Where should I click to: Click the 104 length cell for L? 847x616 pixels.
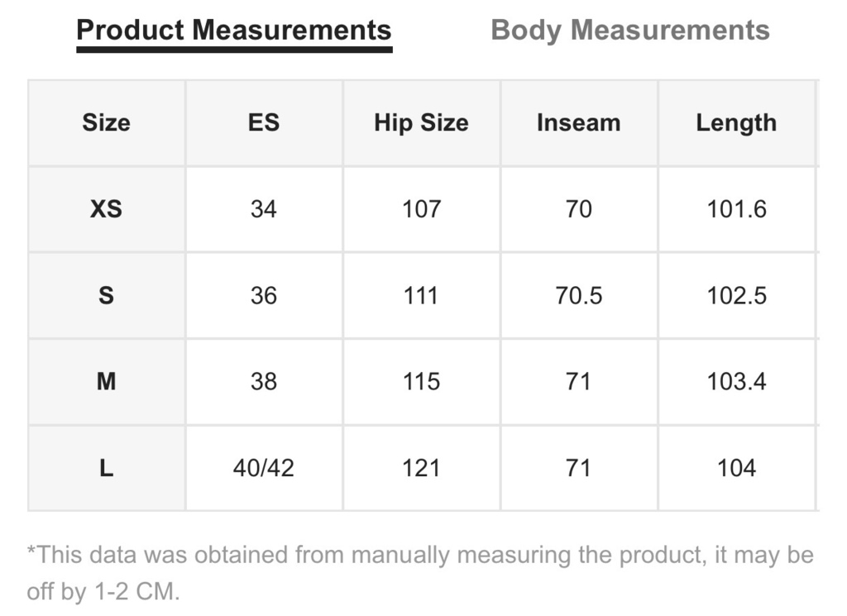point(736,467)
